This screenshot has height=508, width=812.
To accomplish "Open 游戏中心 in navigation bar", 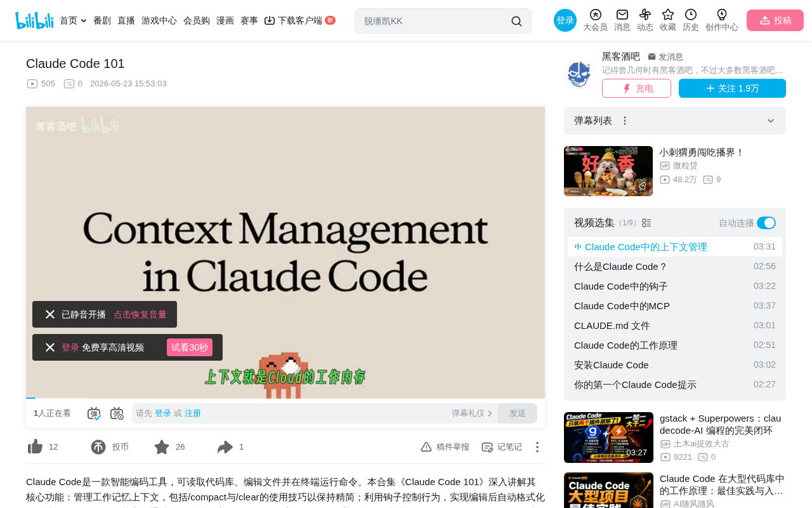I will click(159, 20).
